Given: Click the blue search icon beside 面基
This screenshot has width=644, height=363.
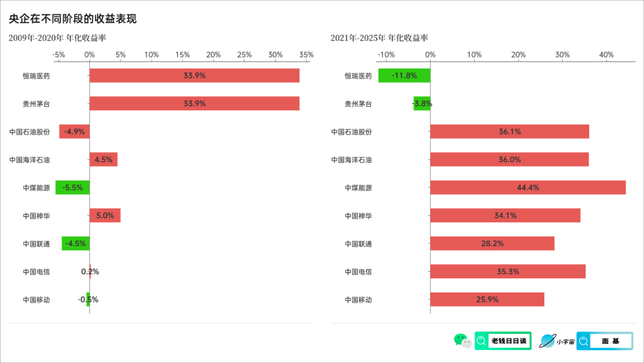Looking at the screenshot, I should pos(584,341).
